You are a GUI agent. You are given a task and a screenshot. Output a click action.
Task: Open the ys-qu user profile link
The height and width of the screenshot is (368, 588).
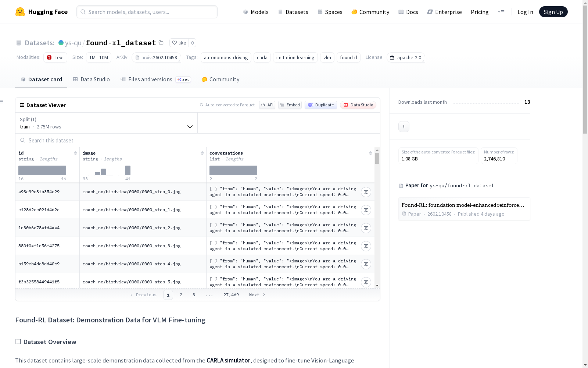[x=73, y=43]
